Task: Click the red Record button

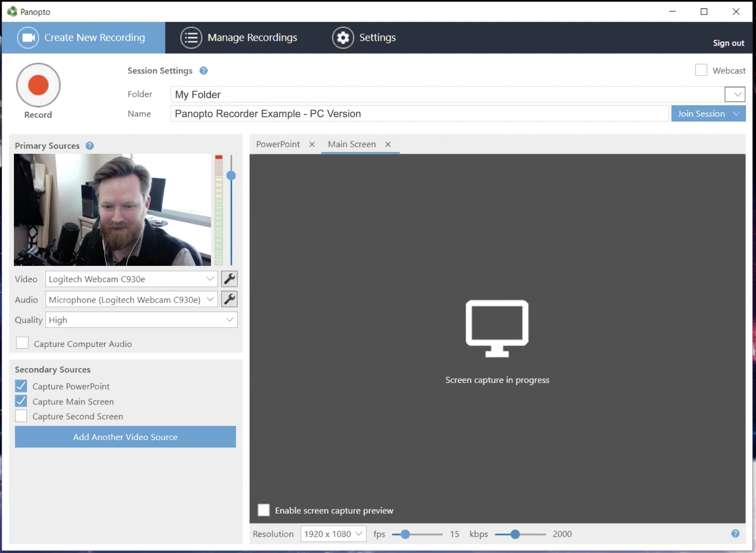Action: coord(38,85)
